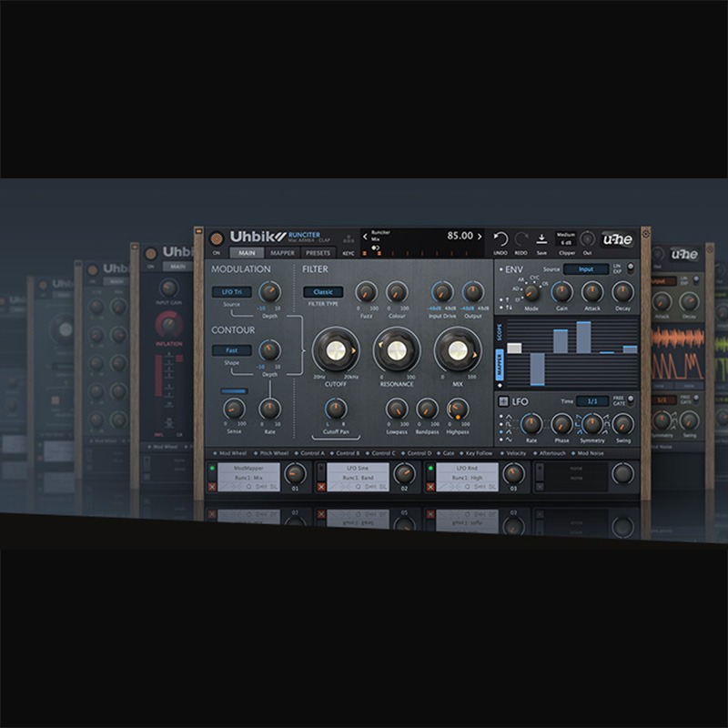This screenshot has height=728, width=728.
Task: Click the Pitch Wheel source label
Action: click(274, 453)
